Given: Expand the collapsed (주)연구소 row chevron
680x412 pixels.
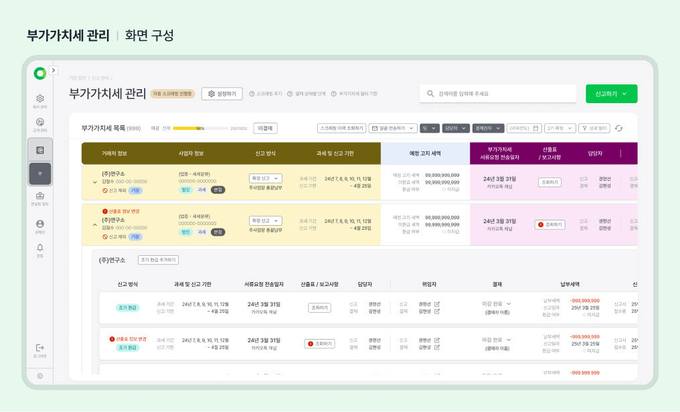Looking at the screenshot, I should point(95,182).
